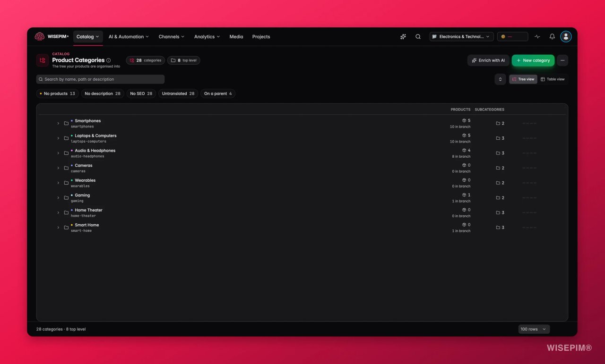Open the AI & Automation menu
Screen dimensions: 605x364
tap(129, 36)
